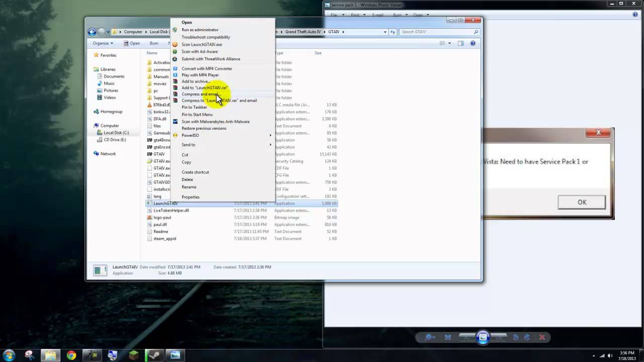Select 'Scan with Ad-Aware' option
The width and height of the screenshot is (644, 362).
[200, 51]
